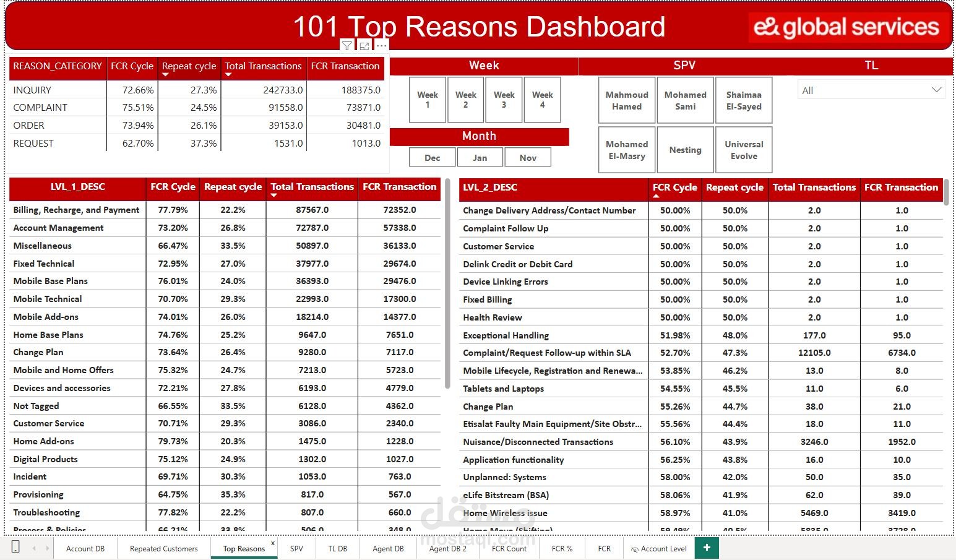The height and width of the screenshot is (560, 956).
Task: Open the FCR % page tab
Action: coord(562,549)
